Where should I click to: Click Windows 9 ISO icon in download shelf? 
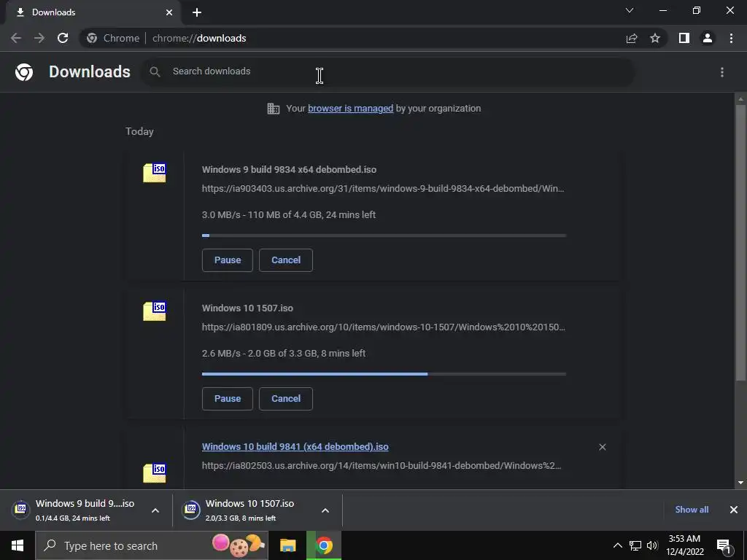21,509
